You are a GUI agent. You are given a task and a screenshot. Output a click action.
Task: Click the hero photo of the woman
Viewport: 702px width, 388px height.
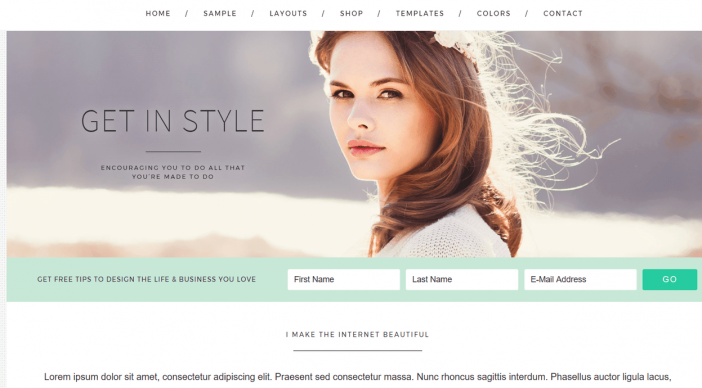[354, 144]
